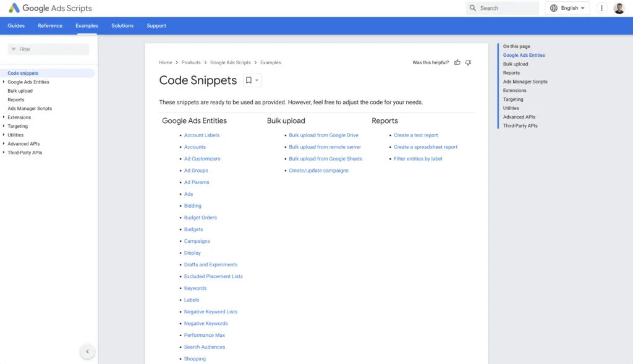Viewport: 633px width, 364px height.
Task: Switch to the Reference tab
Action: click(x=50, y=25)
